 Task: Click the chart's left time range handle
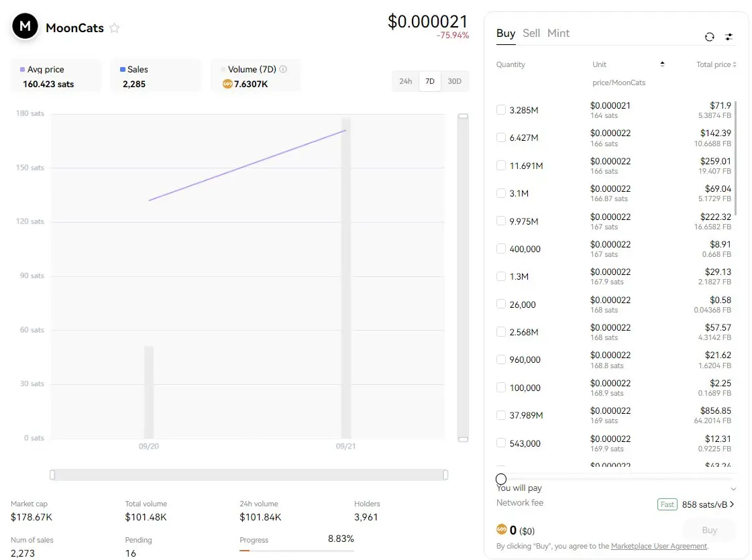point(52,475)
